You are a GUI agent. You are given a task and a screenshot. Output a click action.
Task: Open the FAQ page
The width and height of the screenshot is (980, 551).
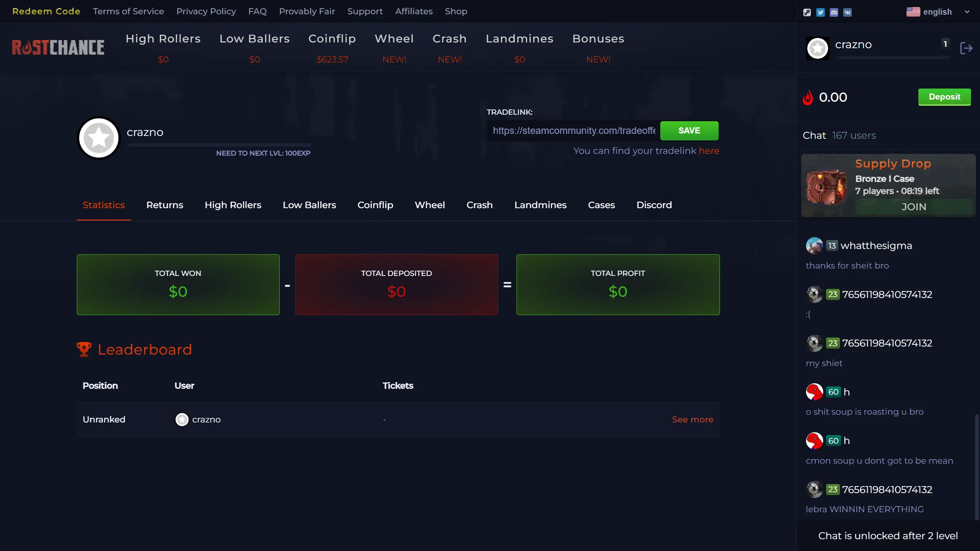pyautogui.click(x=257, y=11)
